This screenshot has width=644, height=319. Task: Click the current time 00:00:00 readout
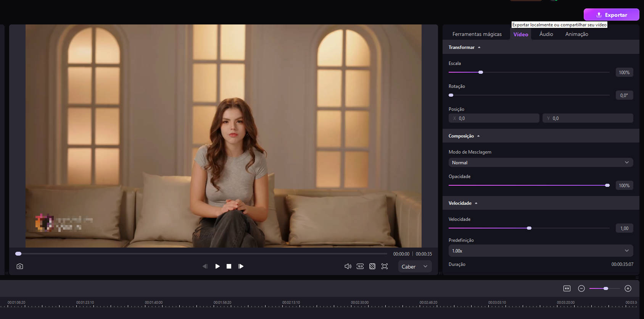click(x=401, y=254)
